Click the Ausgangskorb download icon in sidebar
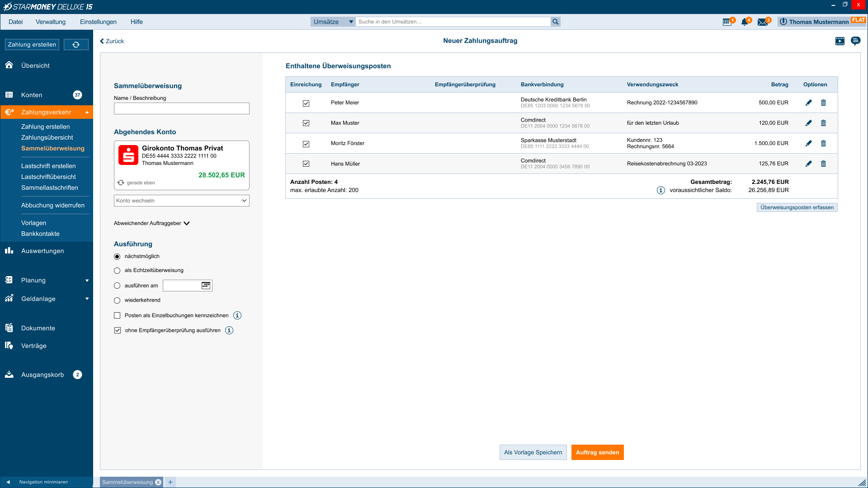 pyautogui.click(x=9, y=374)
